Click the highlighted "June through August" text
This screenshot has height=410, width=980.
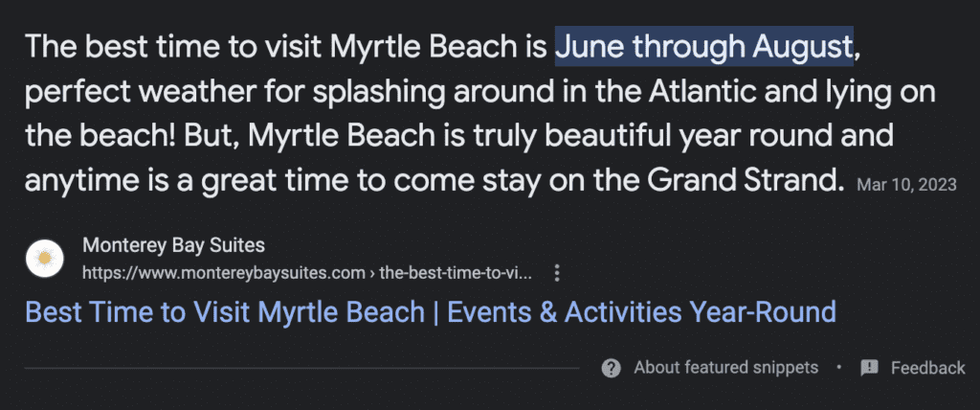(x=704, y=46)
